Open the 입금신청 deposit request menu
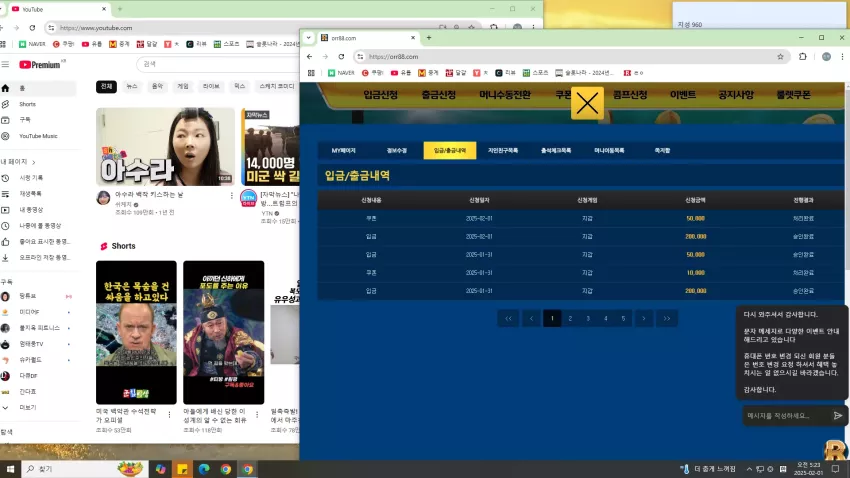Image resolution: width=850 pixels, height=478 pixels. click(x=381, y=95)
